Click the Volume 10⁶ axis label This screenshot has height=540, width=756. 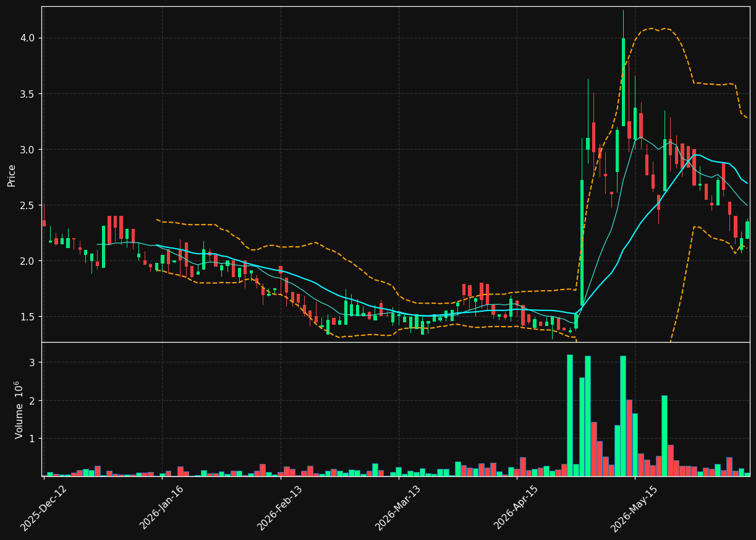pos(19,409)
